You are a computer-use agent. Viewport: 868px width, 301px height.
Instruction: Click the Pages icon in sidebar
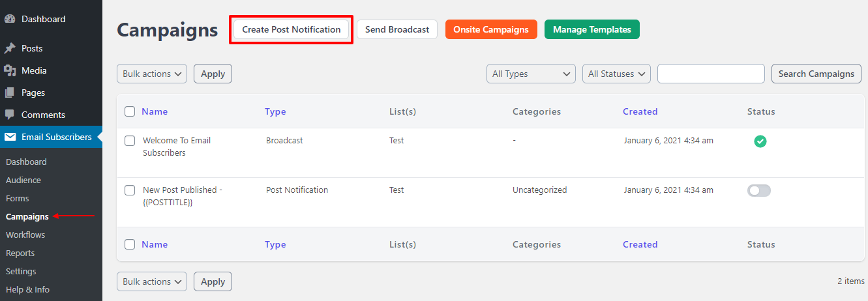click(10, 93)
